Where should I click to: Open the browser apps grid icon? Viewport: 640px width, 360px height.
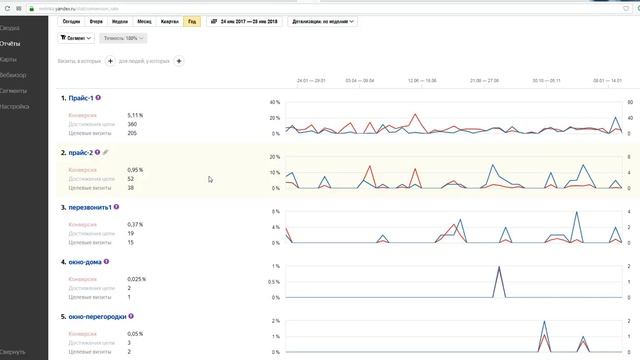click(19, 8)
